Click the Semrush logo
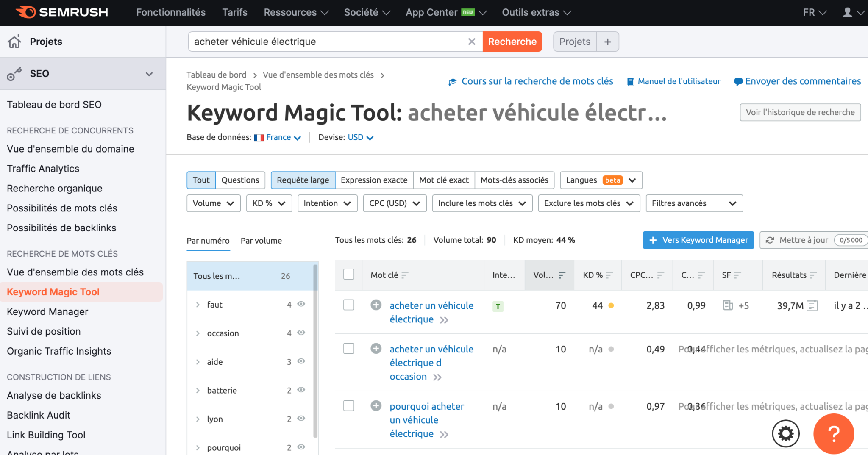The image size is (868, 455). coord(62,12)
